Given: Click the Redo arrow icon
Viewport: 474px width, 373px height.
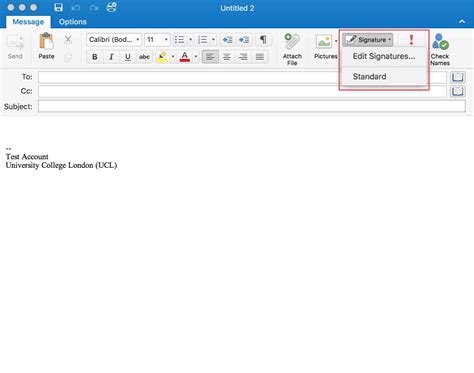Looking at the screenshot, I should coord(94,8).
